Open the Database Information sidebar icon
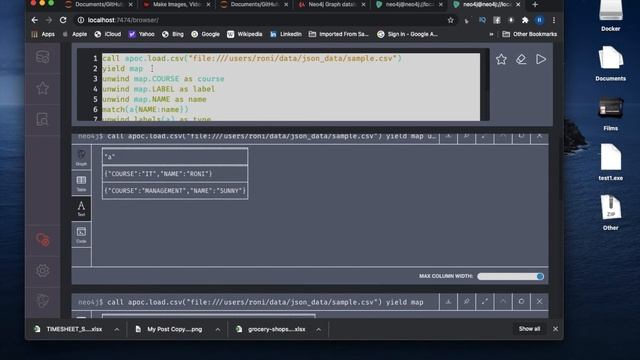Viewport: 640px width, 360px height. point(42,57)
